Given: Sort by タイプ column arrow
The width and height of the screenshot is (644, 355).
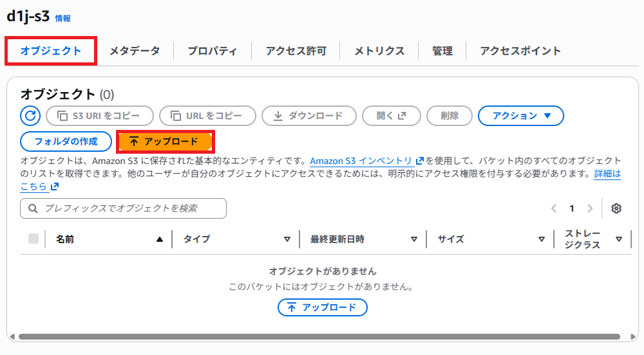Looking at the screenshot, I should (x=287, y=239).
